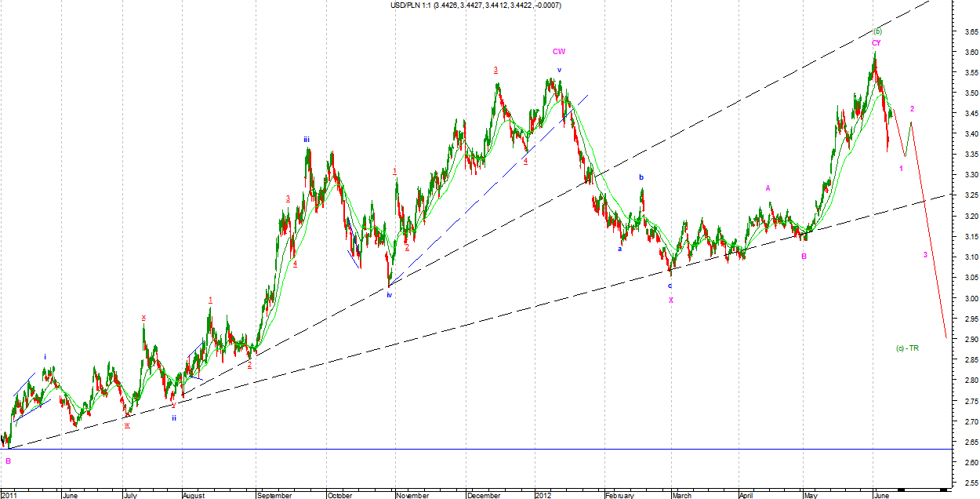Select the red underlined w label

[126, 424]
